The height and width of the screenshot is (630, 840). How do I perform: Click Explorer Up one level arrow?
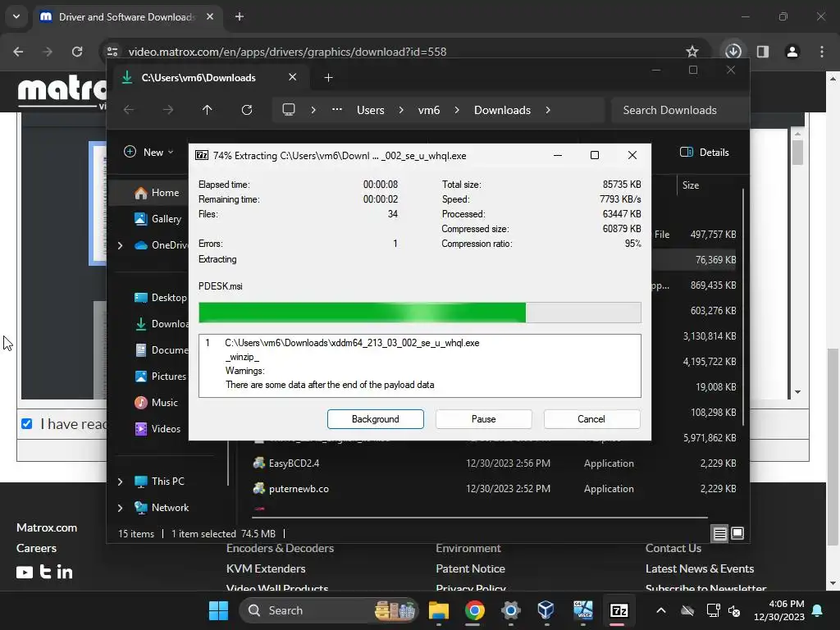point(208,110)
